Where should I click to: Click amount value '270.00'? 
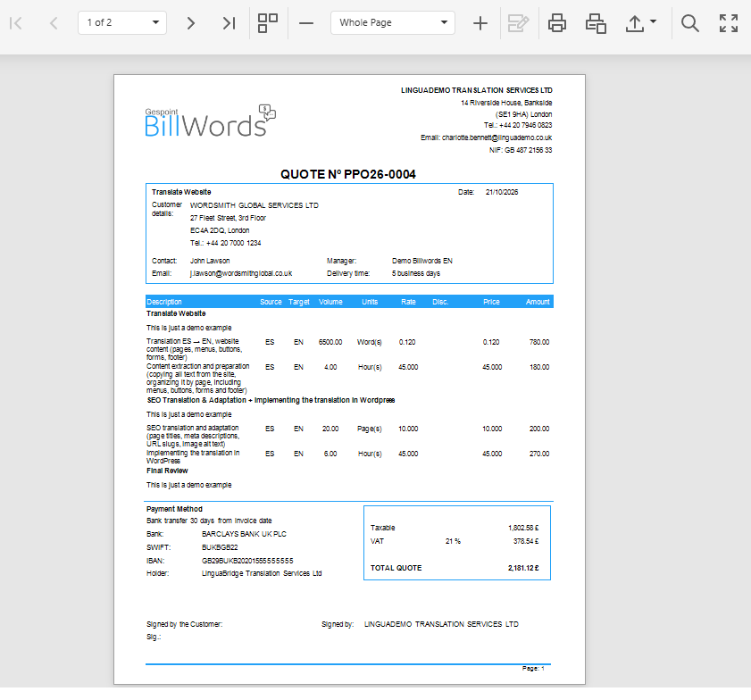(539, 454)
